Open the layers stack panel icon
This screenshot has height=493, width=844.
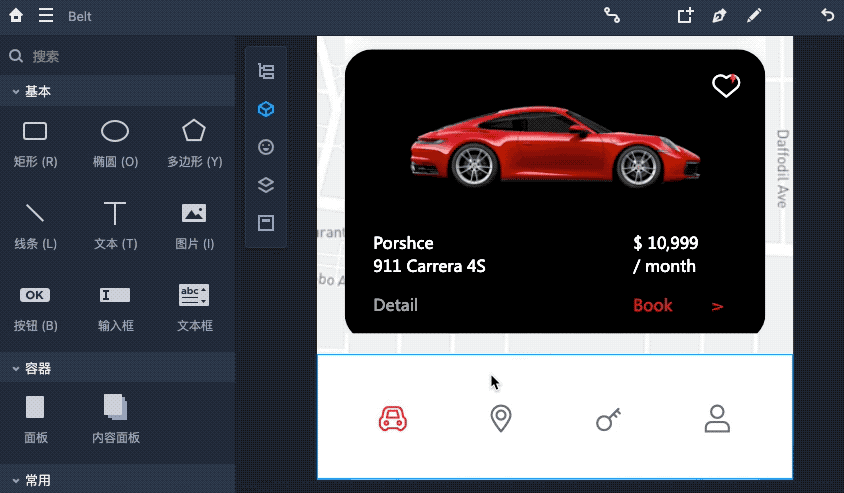coord(266,185)
